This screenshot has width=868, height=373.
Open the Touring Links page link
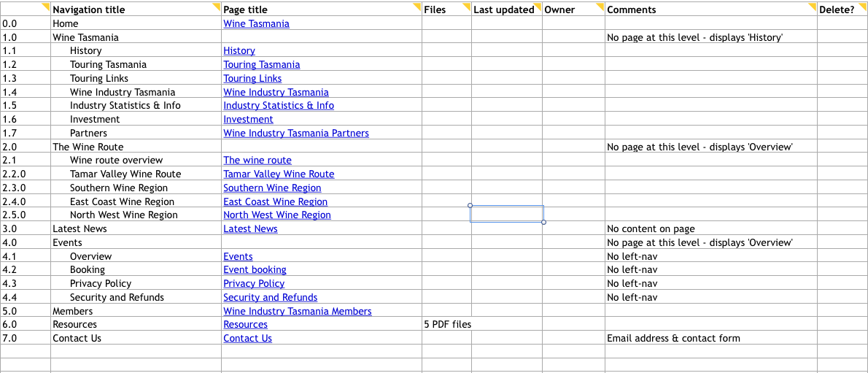252,79
